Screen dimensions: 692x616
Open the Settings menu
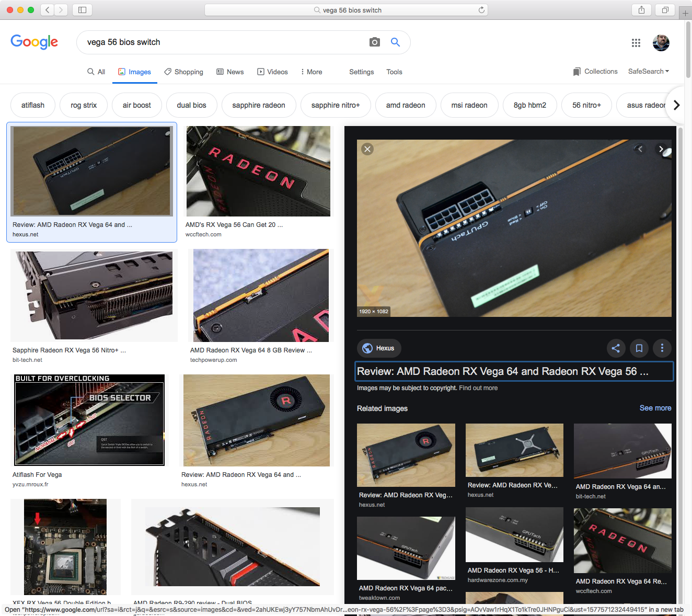[x=362, y=72]
